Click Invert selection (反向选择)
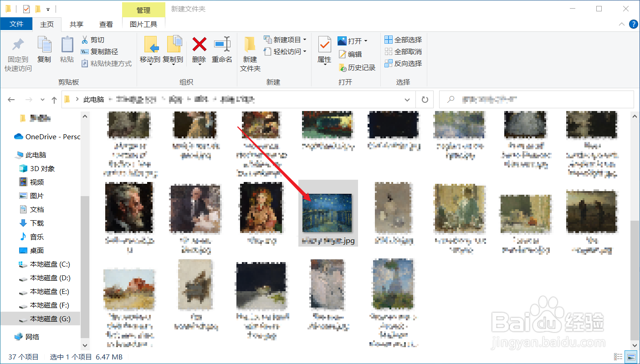The width and height of the screenshot is (640, 364). tap(403, 64)
